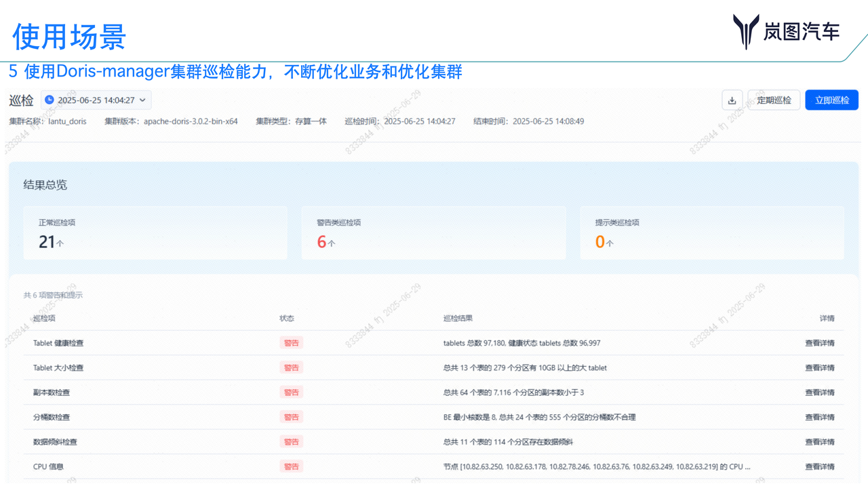Open 查看详情 for 数据倾斜检查
Viewport: 868px width, 488px height.
point(820,441)
